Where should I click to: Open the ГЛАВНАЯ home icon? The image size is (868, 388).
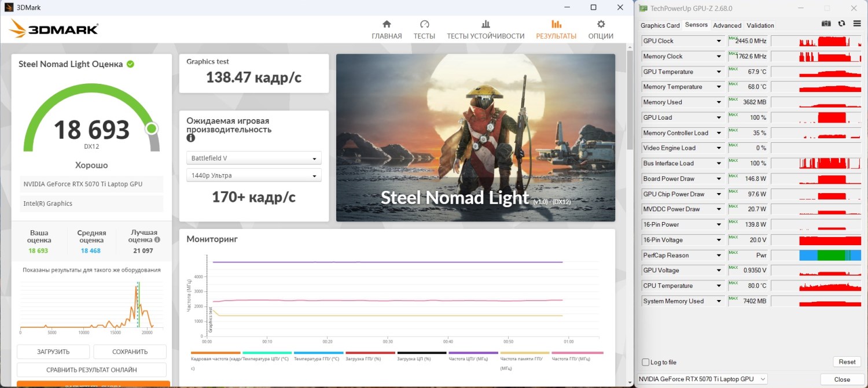387,24
